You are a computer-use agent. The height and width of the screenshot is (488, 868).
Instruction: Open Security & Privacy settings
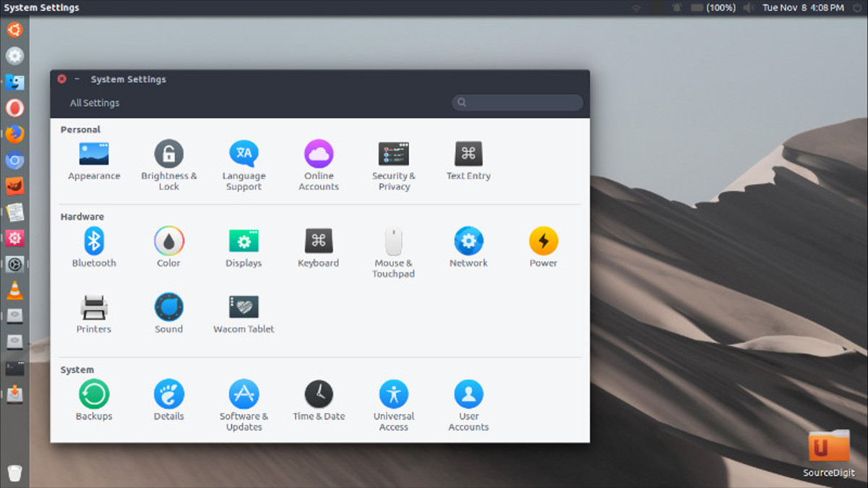tap(394, 165)
